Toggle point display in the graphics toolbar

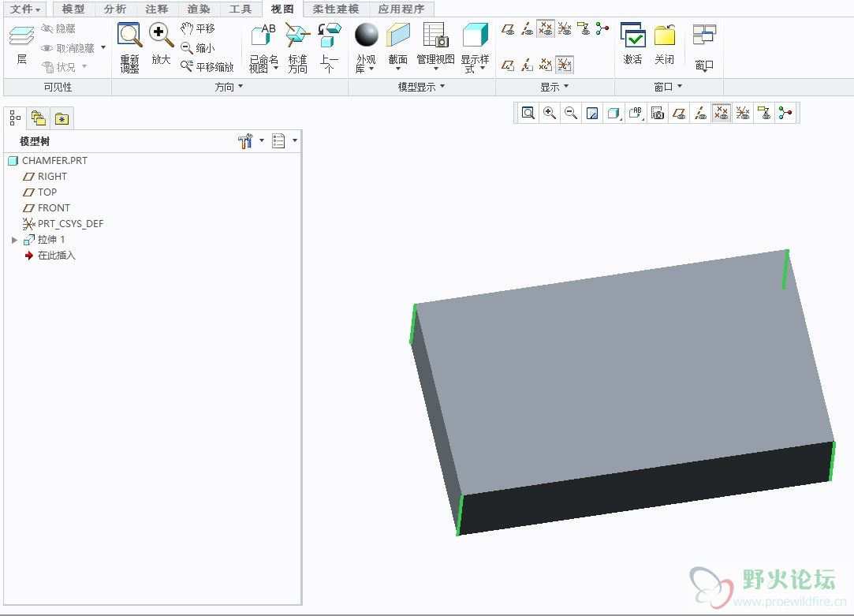pyautogui.click(x=721, y=114)
